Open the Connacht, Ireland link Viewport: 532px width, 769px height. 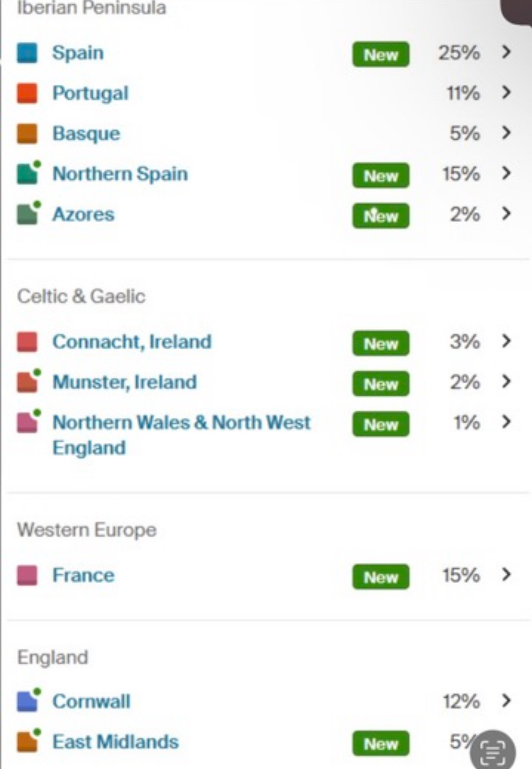[132, 342]
